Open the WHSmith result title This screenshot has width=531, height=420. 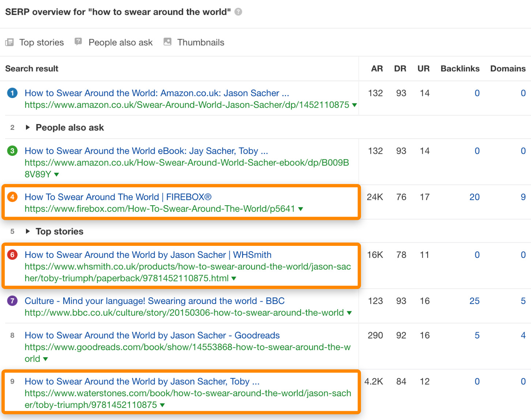(148, 255)
